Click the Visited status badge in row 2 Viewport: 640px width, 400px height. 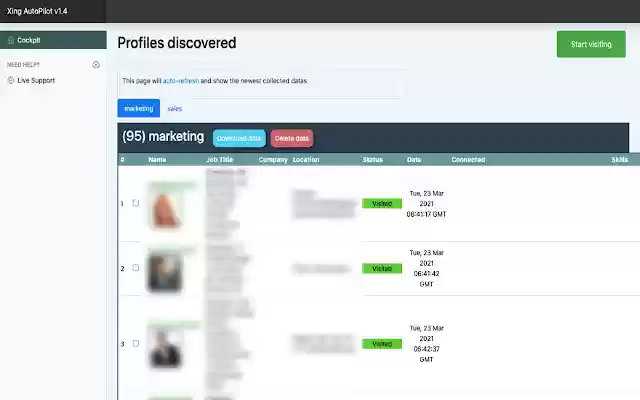point(382,268)
